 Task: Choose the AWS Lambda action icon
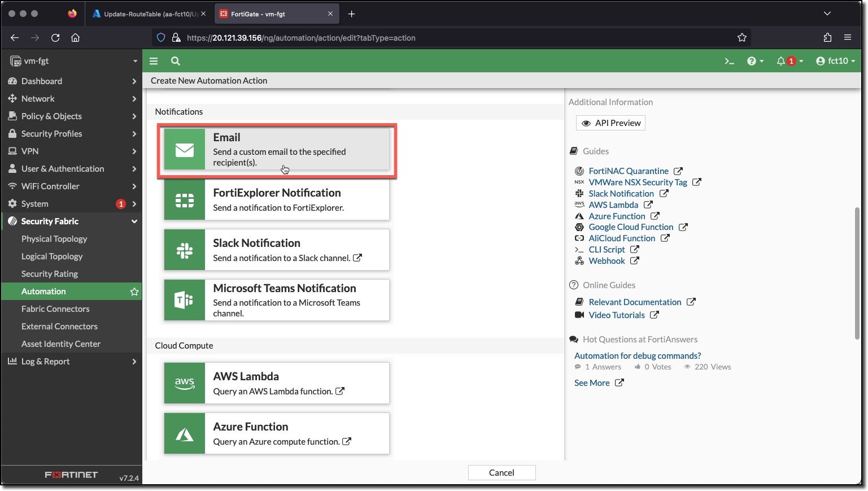[x=185, y=383]
